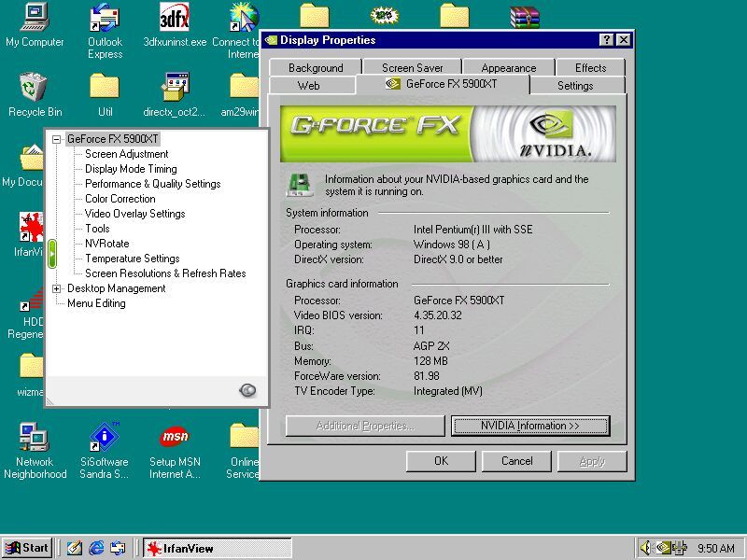Select GeForce FX 5900XT tree root item
The width and height of the screenshot is (747, 560).
tap(112, 139)
